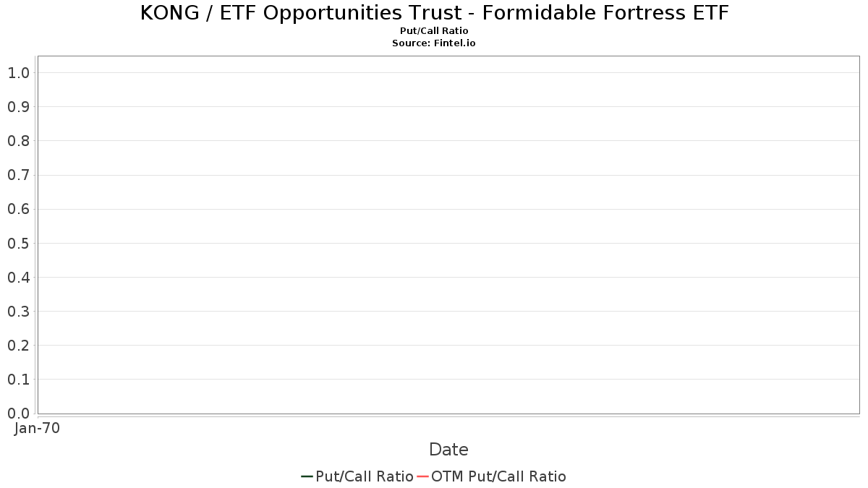Viewport: 868px width, 488px height.
Task: Click the 1.0 y-axis label
Action: 19,73
